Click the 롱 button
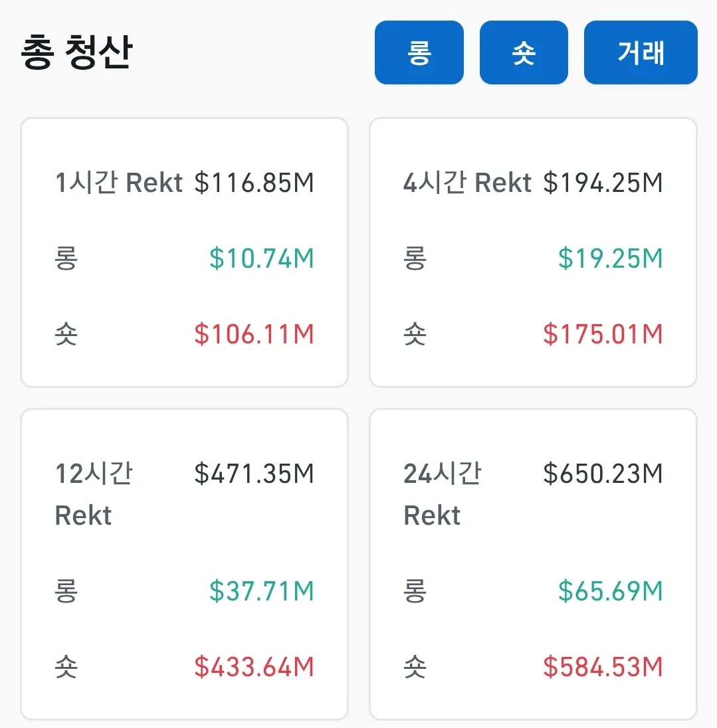 pos(419,52)
